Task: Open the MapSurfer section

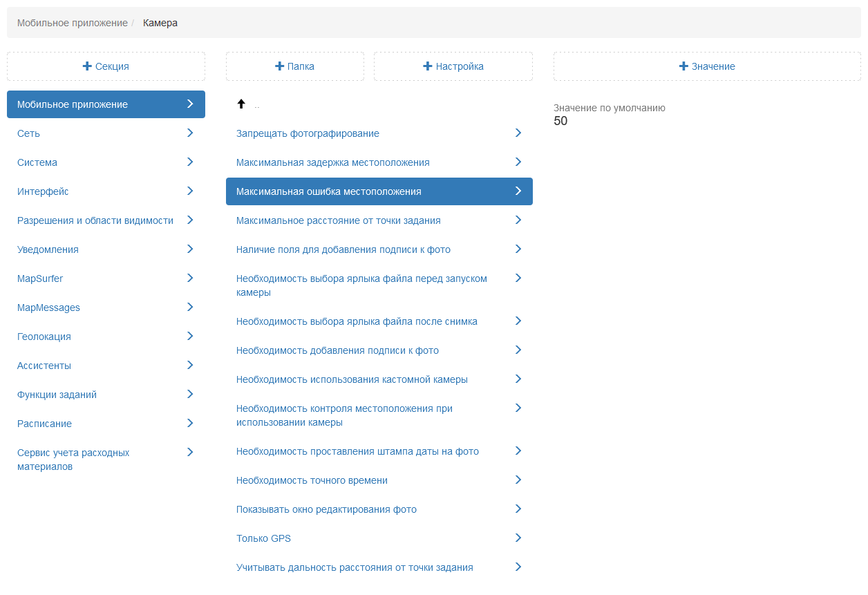Action: [106, 278]
